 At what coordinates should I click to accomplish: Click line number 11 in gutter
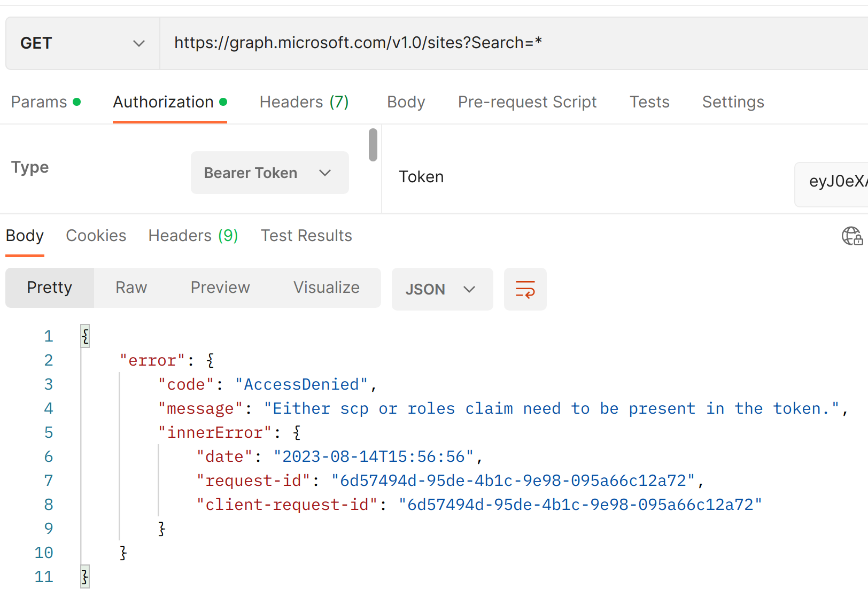pyautogui.click(x=44, y=577)
